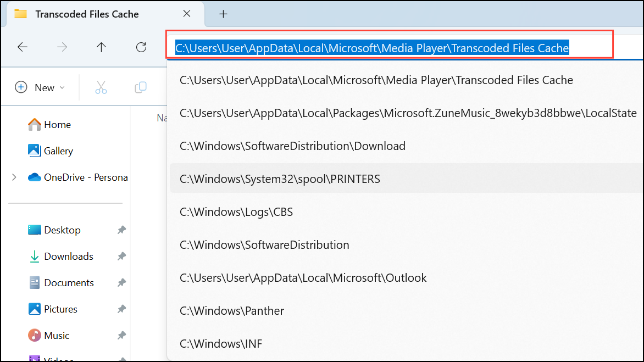Open Home in the navigation pane

coord(49,124)
